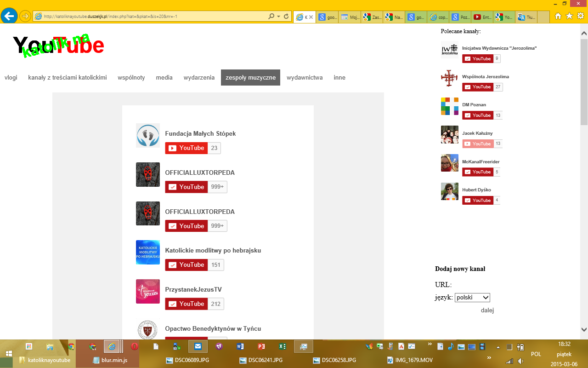Open the blur.min.js taskbar window

point(107,360)
